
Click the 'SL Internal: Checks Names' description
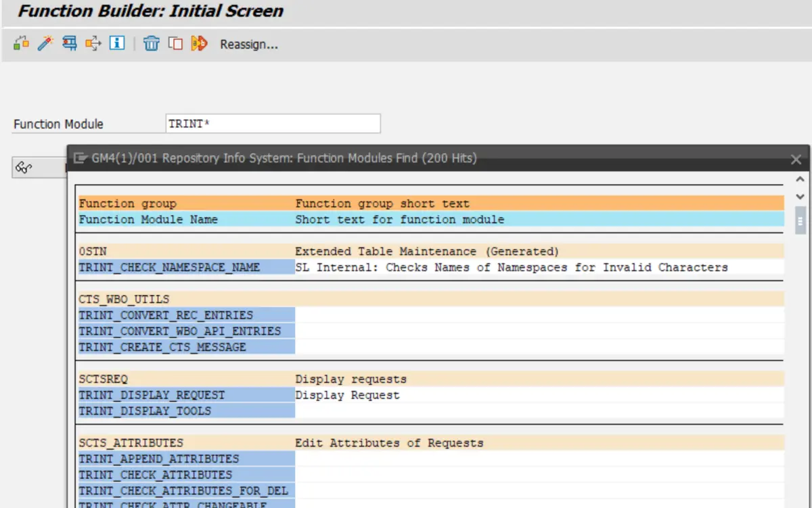[511, 267]
